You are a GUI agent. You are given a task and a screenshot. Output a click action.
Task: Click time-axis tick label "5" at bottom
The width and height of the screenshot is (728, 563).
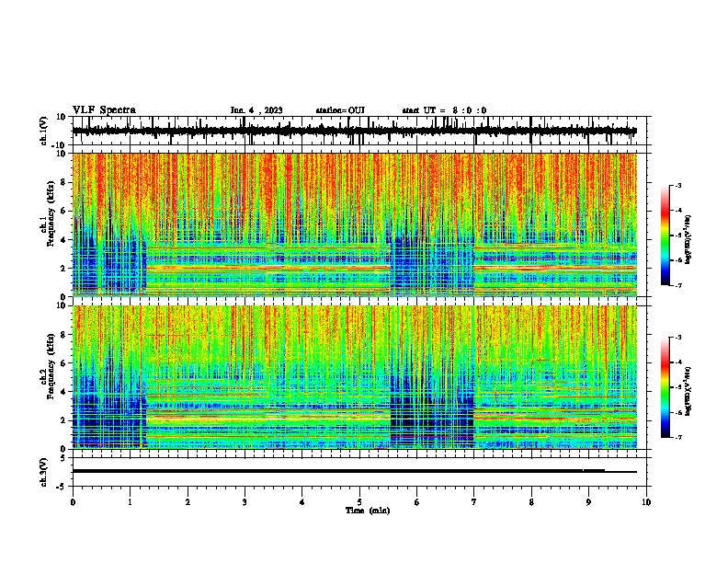point(359,502)
